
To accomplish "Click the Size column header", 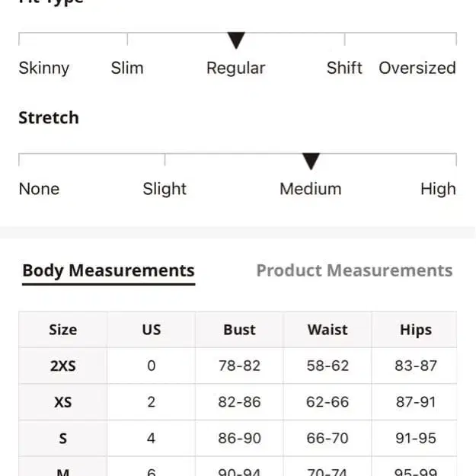I will tap(62, 330).
